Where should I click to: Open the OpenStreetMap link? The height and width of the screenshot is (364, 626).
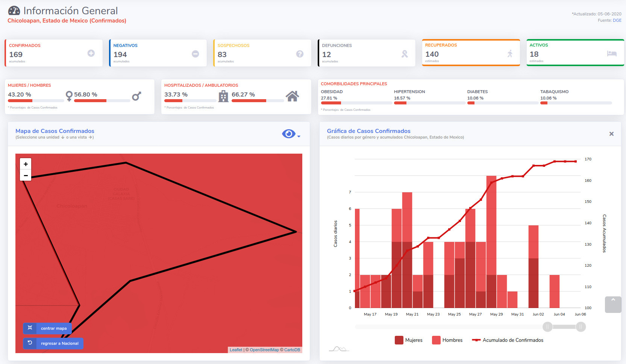click(x=264, y=350)
